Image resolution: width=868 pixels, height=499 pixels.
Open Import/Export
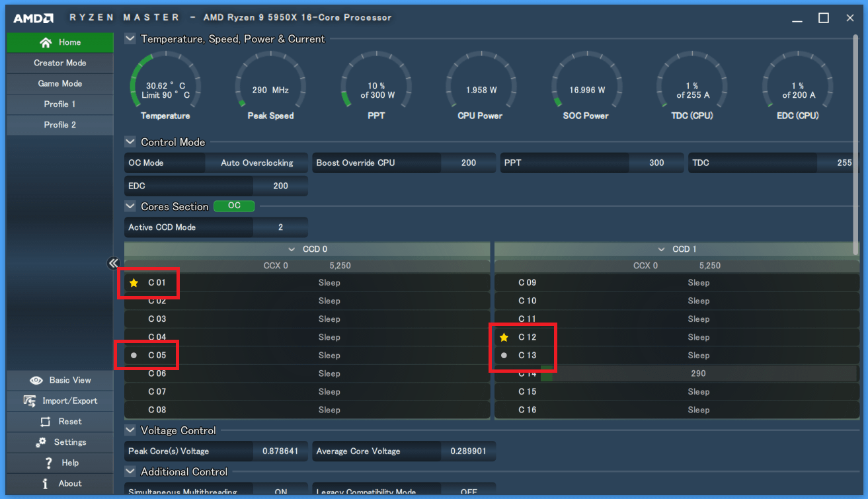click(60, 401)
